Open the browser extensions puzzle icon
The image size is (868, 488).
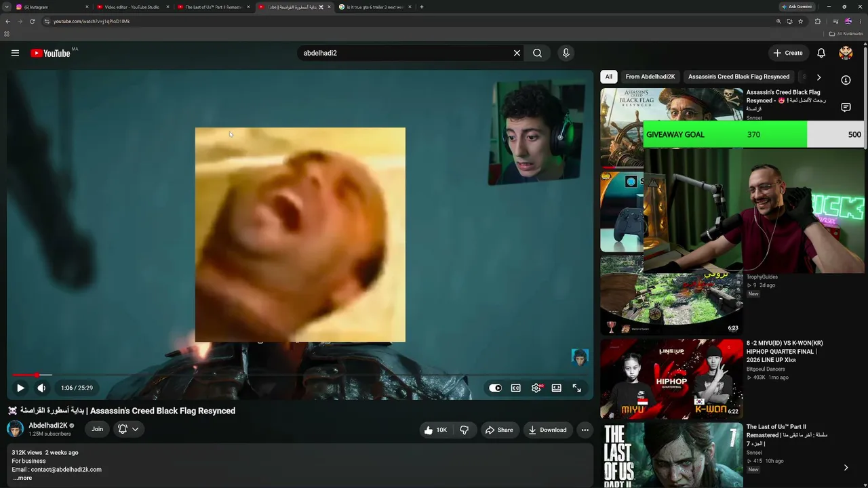817,21
